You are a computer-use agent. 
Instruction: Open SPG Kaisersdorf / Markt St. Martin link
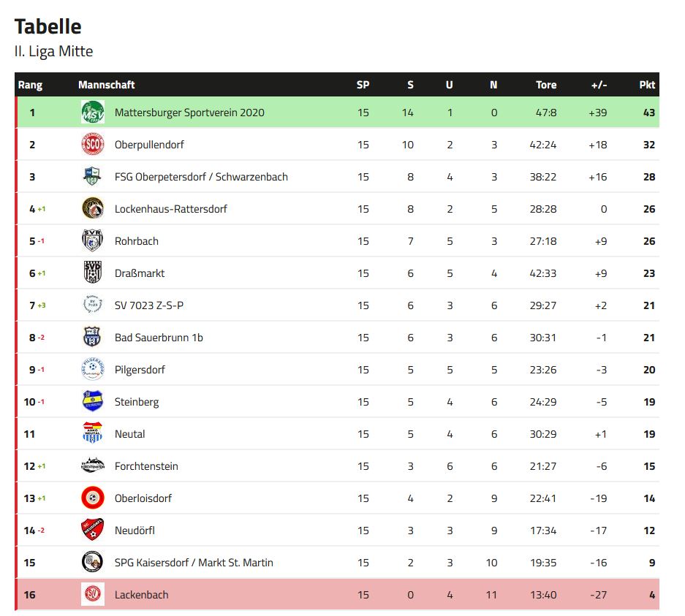pos(194,563)
